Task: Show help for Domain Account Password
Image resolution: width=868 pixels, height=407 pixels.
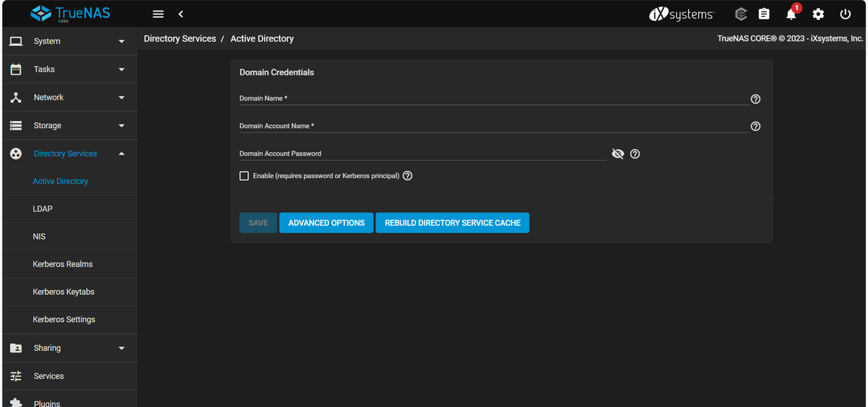Action: (x=635, y=154)
